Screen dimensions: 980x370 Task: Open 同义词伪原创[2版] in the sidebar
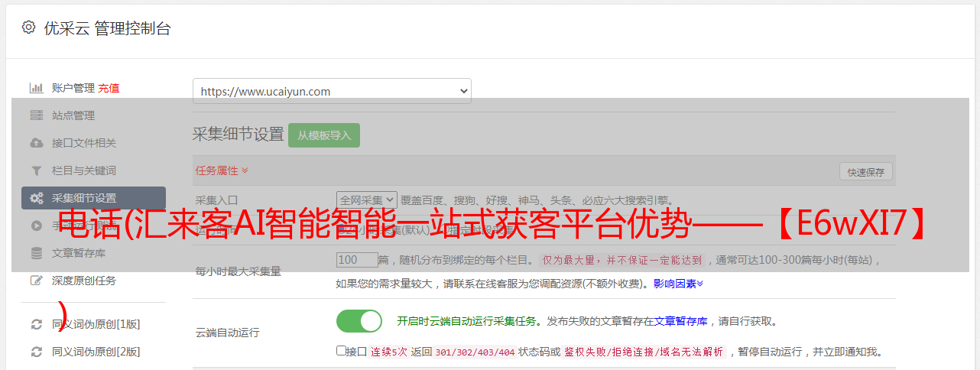tap(96, 352)
